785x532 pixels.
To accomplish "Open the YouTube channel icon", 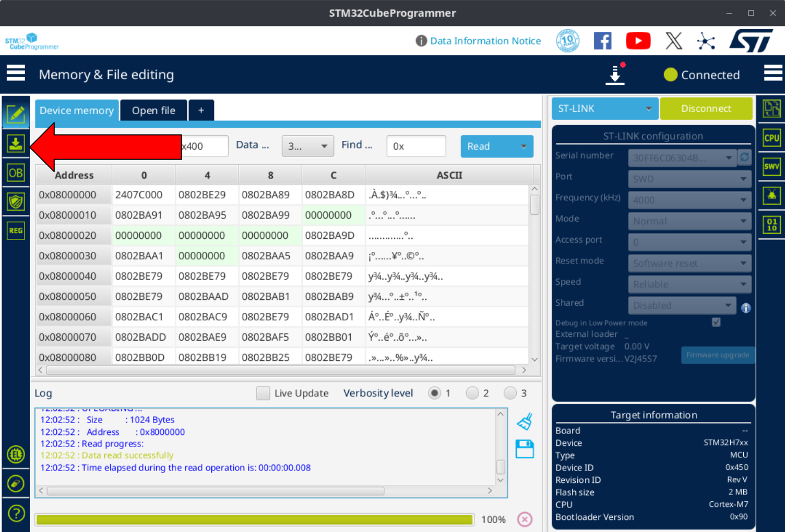I will pos(638,41).
